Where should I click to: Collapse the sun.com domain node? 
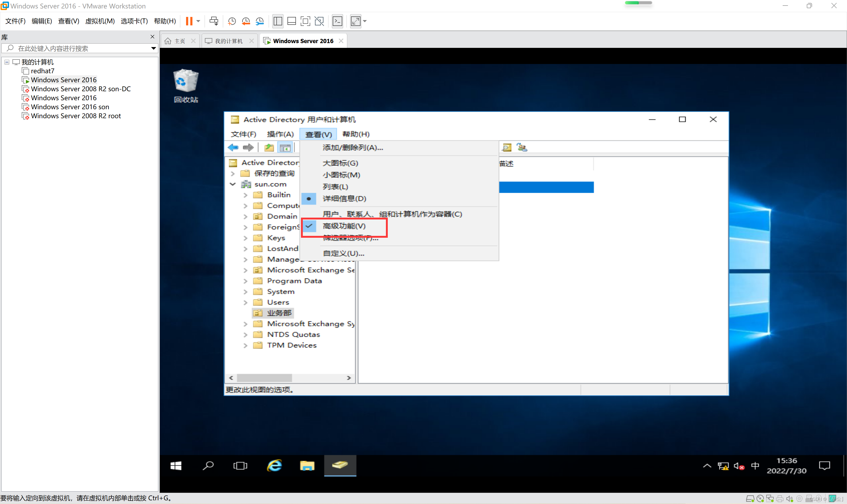233,184
